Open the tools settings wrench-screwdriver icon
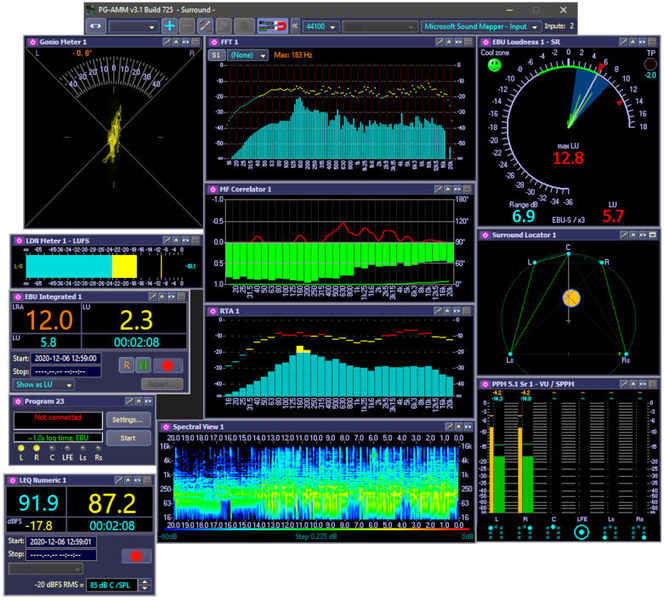Screen dimensions: 664x600 [205, 26]
